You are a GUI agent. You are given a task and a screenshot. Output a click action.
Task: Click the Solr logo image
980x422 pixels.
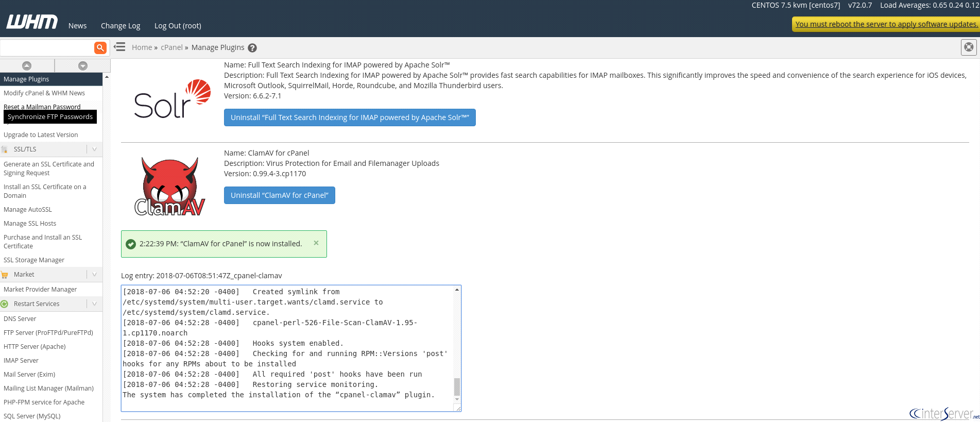click(x=172, y=99)
